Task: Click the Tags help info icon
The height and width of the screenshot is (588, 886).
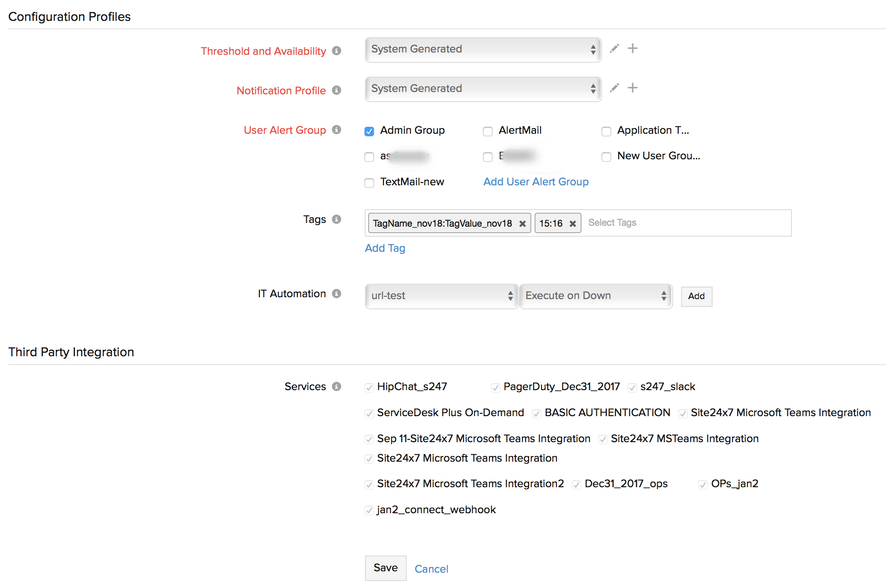Action: [x=337, y=219]
